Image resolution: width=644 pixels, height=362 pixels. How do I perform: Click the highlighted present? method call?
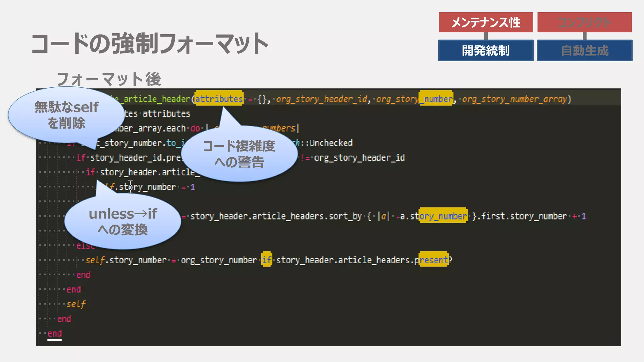[x=434, y=260]
